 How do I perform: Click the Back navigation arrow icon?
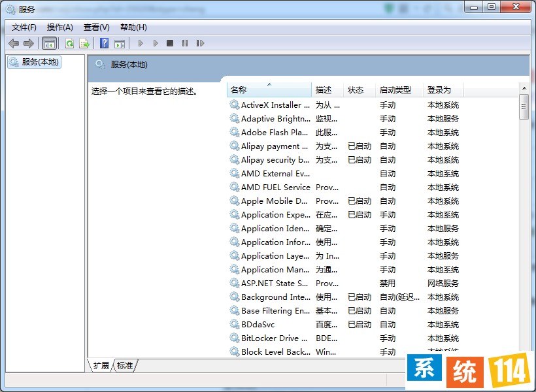[x=14, y=43]
